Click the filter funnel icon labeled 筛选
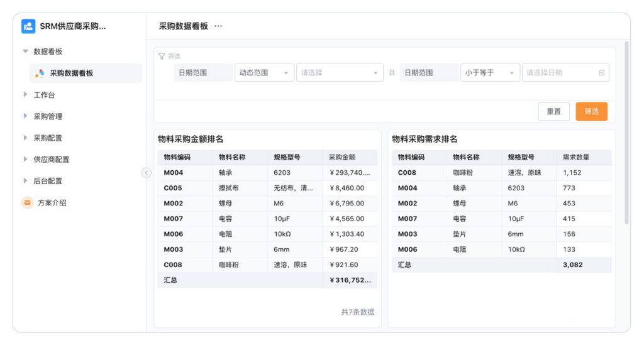 pyautogui.click(x=162, y=57)
